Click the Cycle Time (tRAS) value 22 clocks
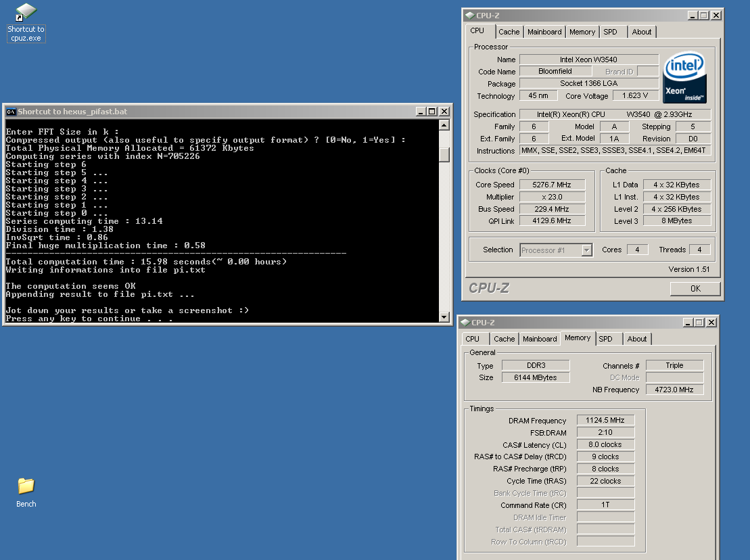The image size is (750, 560). pos(605,481)
